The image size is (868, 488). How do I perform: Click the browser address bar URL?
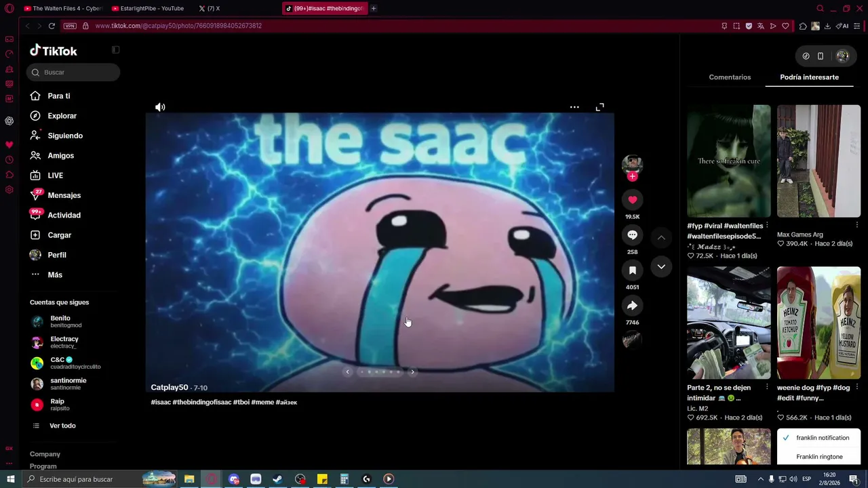[178, 26]
